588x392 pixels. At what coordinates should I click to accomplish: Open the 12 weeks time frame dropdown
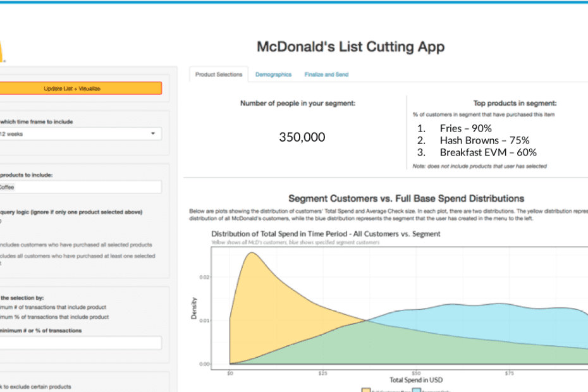[80, 134]
